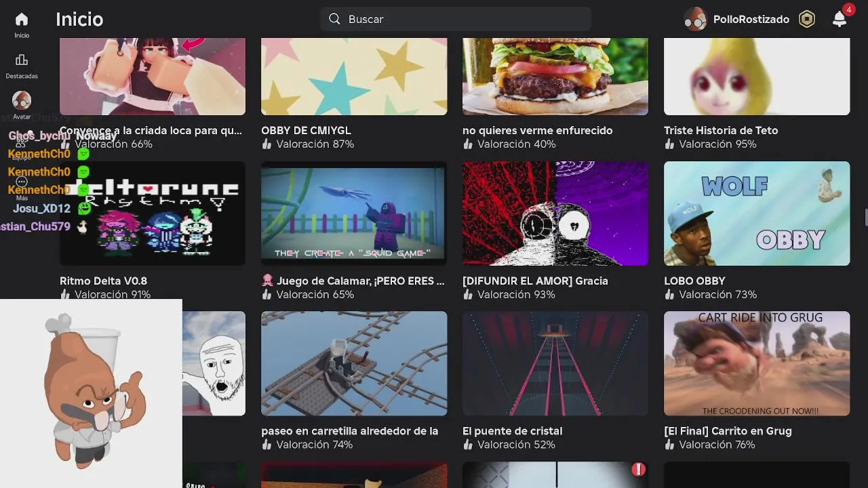Open the Inicio home icon in sidebar

(x=22, y=19)
